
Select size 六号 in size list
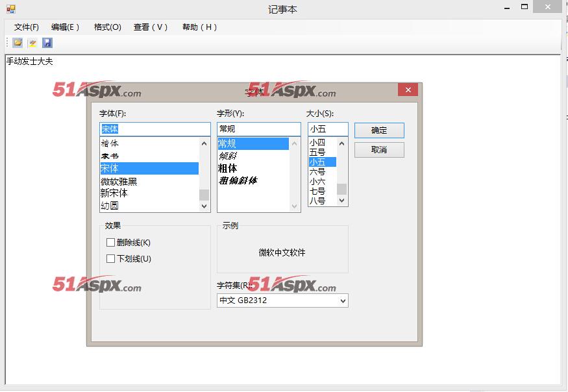click(323, 172)
